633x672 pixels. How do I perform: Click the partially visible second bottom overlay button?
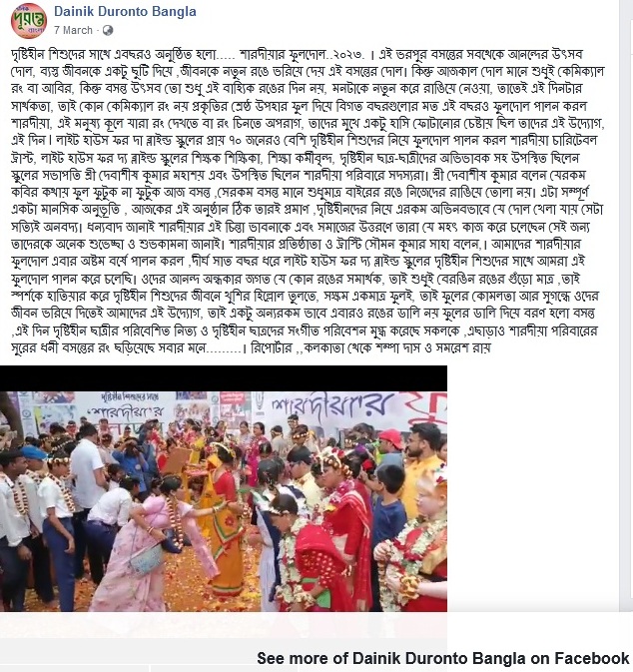tap(223, 669)
